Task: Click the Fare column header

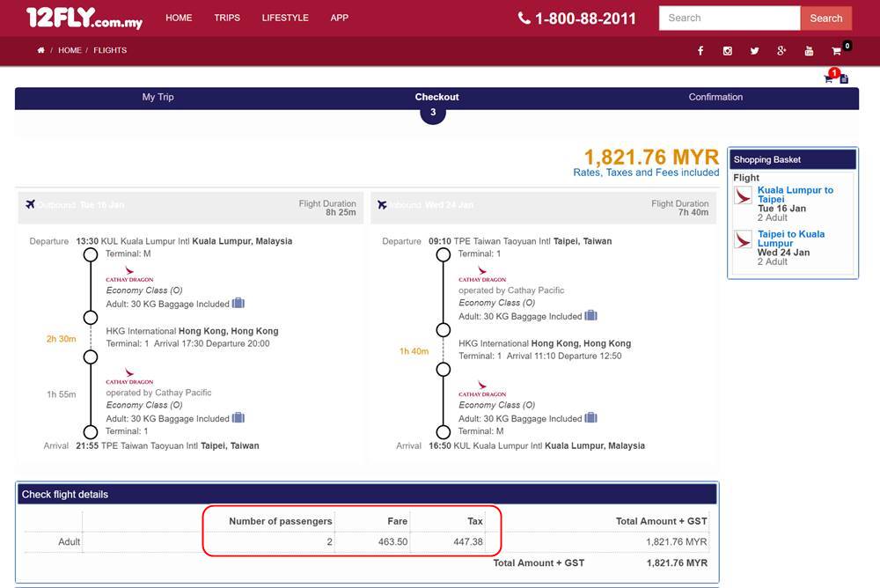Action: [x=398, y=521]
